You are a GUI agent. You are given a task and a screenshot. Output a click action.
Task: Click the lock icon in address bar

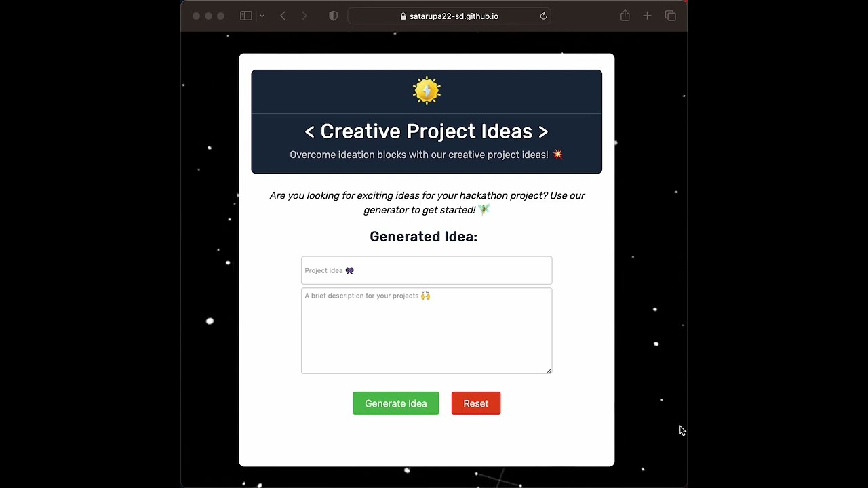(x=403, y=16)
